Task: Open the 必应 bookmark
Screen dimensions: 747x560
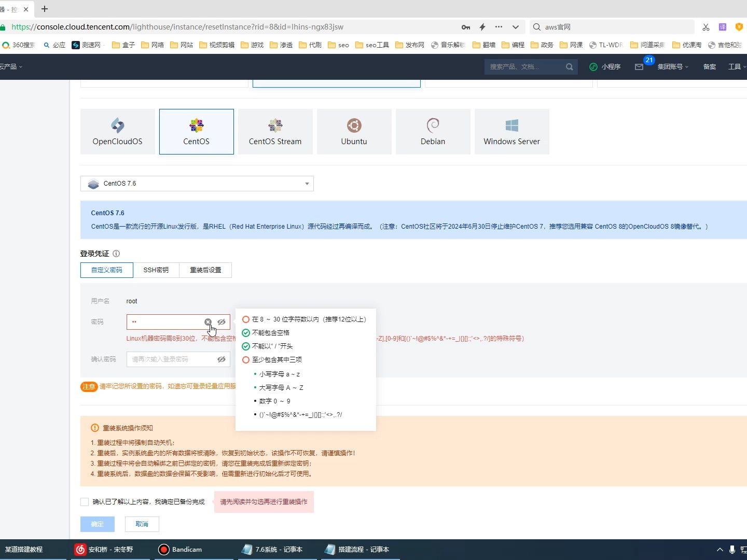Action: (x=54, y=45)
